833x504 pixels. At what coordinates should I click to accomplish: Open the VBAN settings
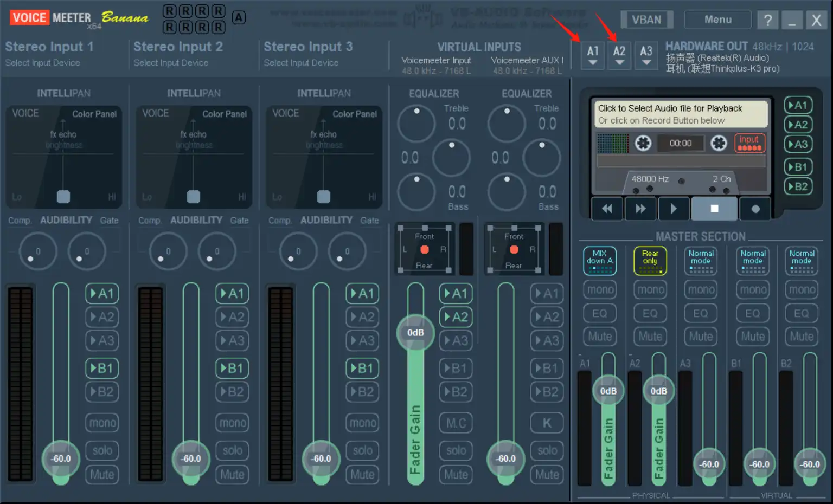pos(646,20)
